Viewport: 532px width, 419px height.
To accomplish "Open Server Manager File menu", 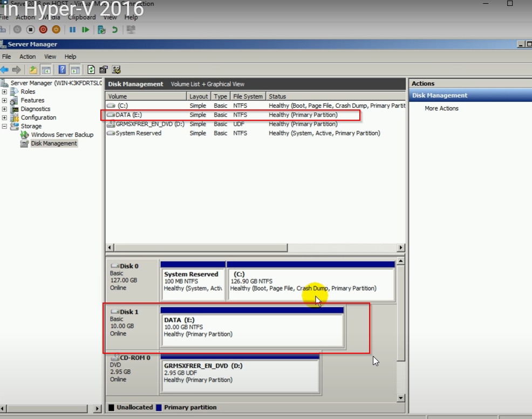I will pyautogui.click(x=6, y=57).
